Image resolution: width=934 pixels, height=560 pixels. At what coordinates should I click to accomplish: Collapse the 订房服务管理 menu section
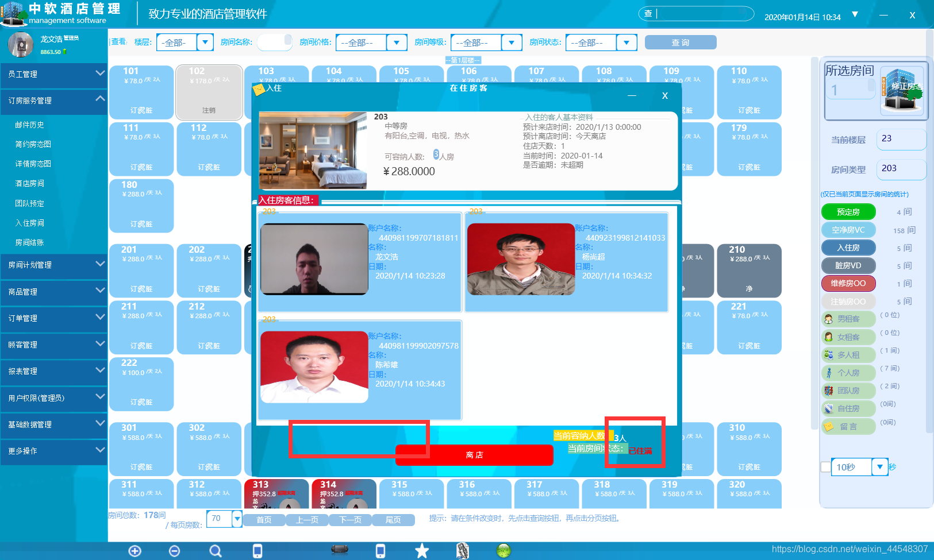(53, 101)
